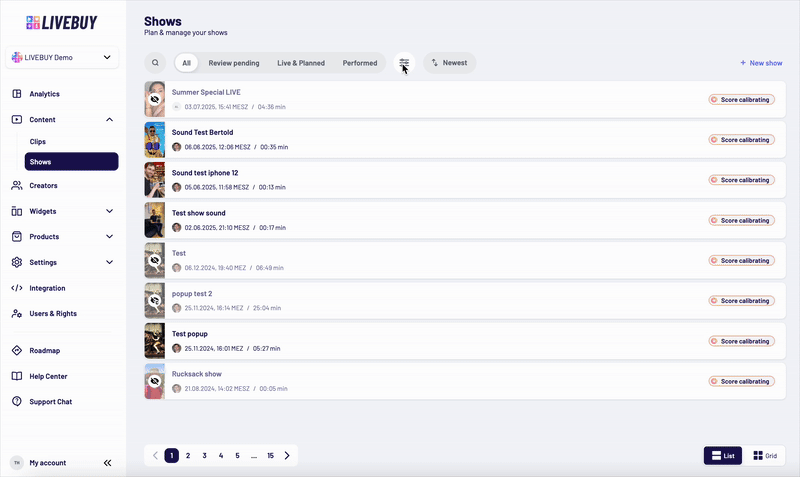
Task: Open the search shows icon
Action: 155,63
